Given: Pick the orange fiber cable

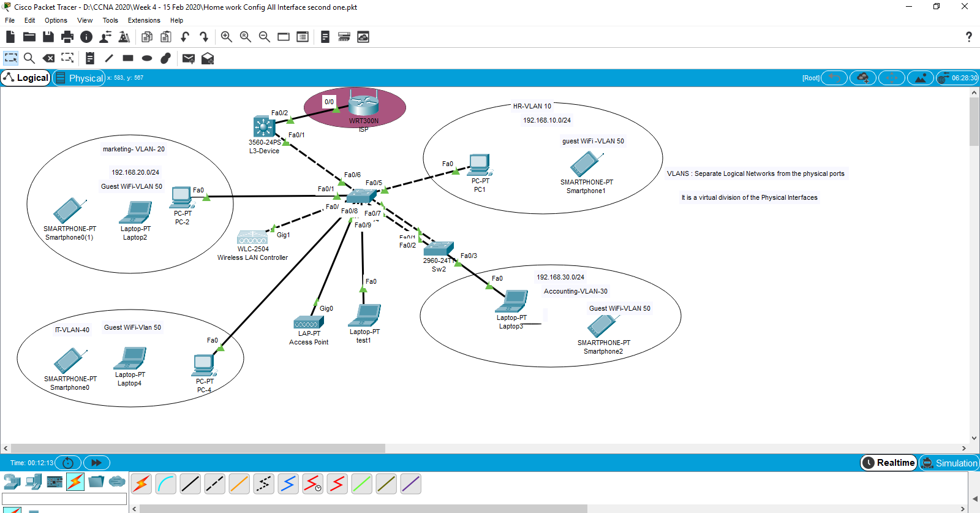Looking at the screenshot, I should pyautogui.click(x=239, y=484).
